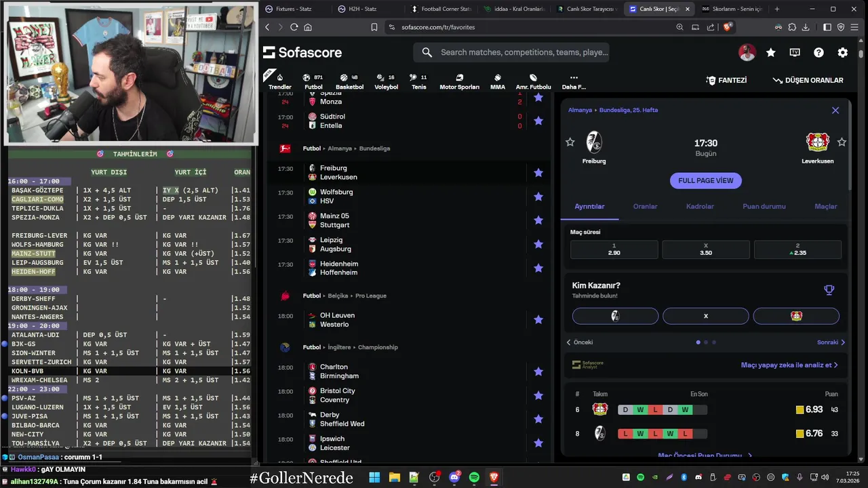The width and height of the screenshot is (868, 488).
Task: Click the browser home icon
Action: point(308,27)
